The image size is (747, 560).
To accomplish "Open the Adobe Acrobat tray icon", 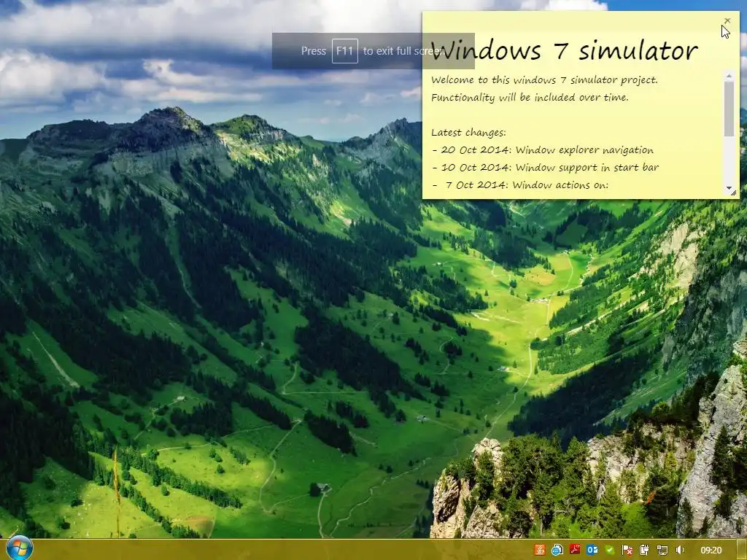I will [575, 550].
